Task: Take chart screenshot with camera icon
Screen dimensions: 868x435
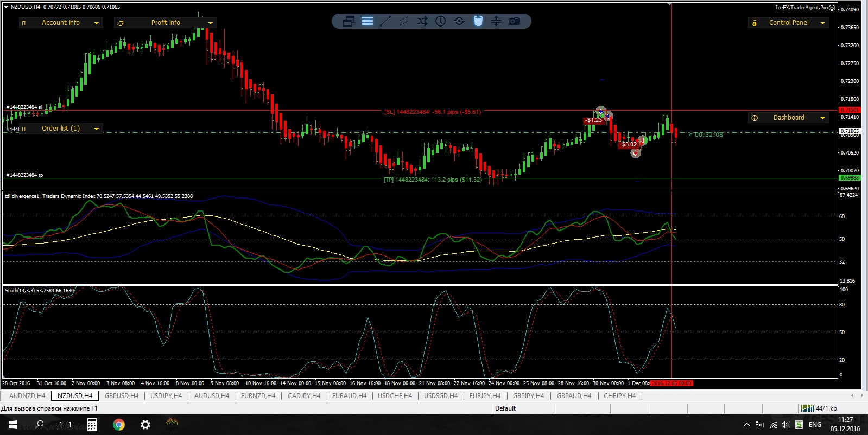Action: 515,21
